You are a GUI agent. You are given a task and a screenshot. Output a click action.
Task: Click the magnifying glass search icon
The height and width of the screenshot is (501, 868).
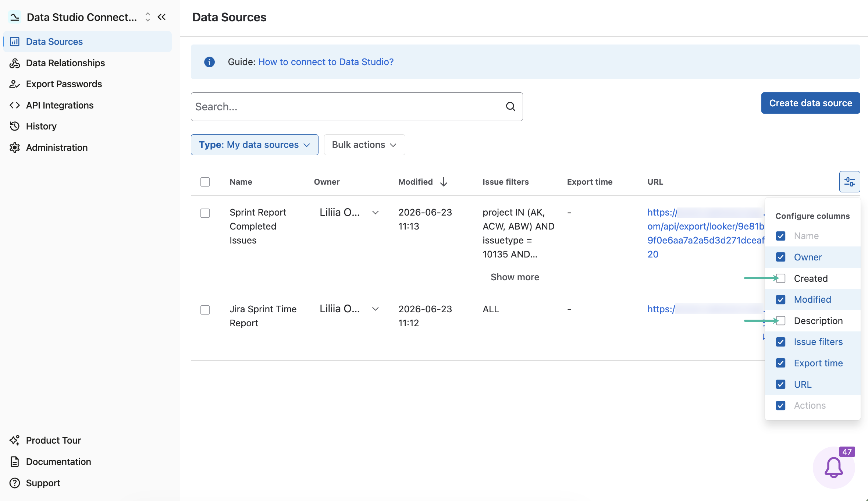511,107
